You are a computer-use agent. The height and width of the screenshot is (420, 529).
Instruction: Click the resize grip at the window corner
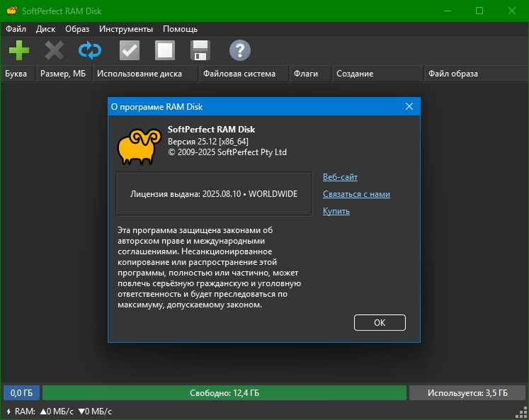click(522, 413)
